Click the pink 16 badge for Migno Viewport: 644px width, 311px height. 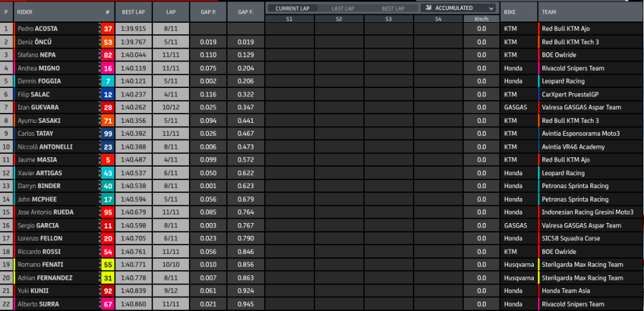107,68
